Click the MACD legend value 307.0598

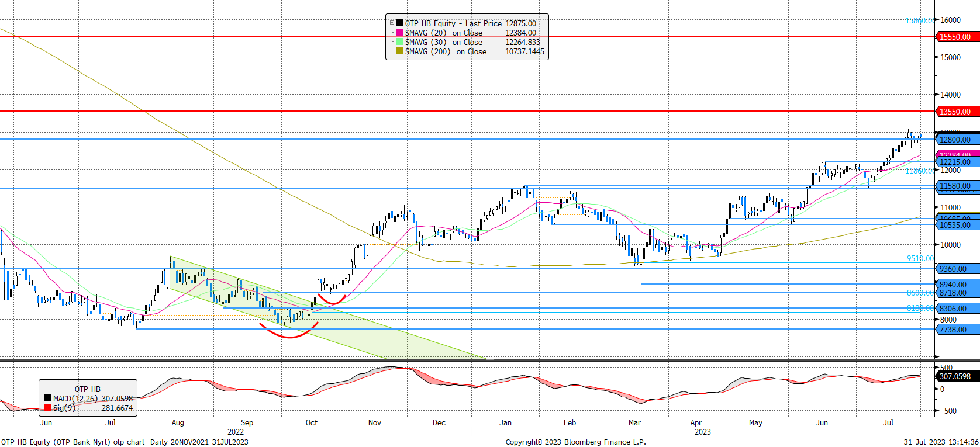[x=117, y=399]
